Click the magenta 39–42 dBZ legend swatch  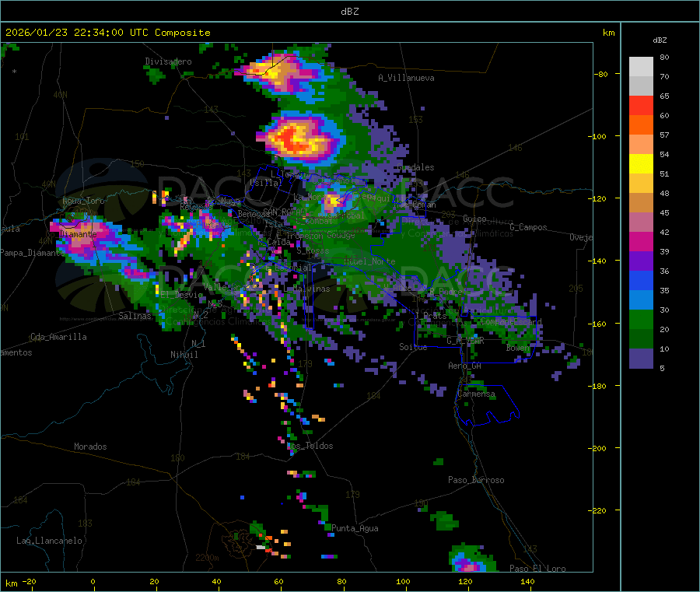tap(641, 241)
